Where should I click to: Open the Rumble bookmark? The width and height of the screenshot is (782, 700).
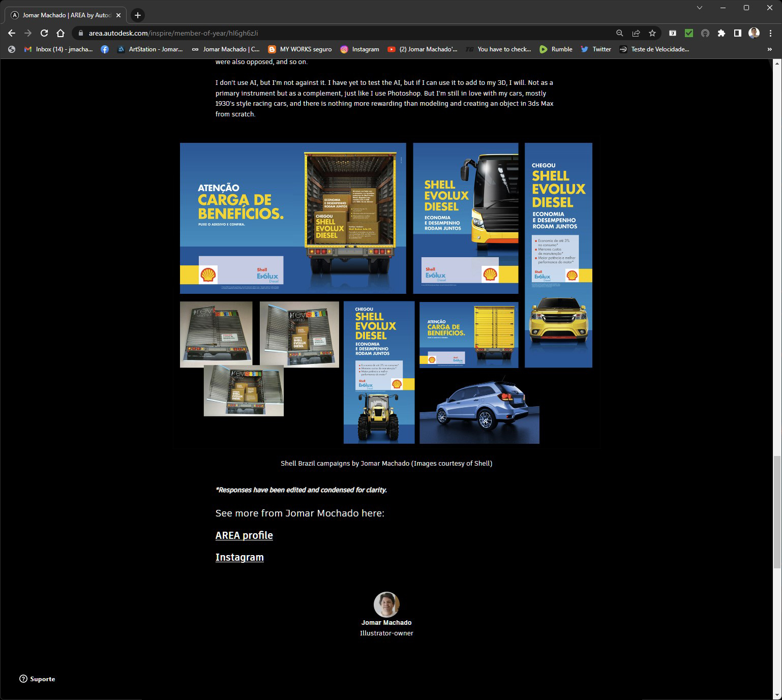556,49
